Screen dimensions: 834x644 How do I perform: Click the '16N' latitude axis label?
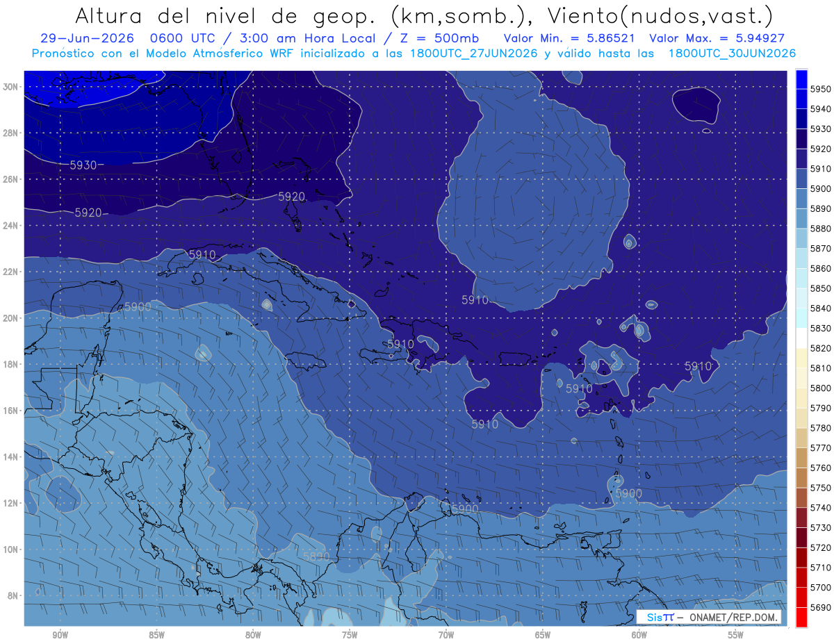(x=11, y=411)
